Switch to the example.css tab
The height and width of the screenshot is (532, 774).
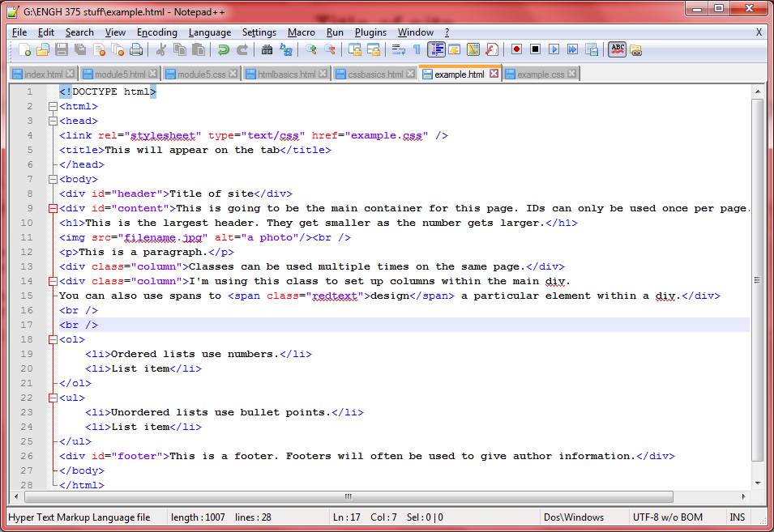[540, 74]
